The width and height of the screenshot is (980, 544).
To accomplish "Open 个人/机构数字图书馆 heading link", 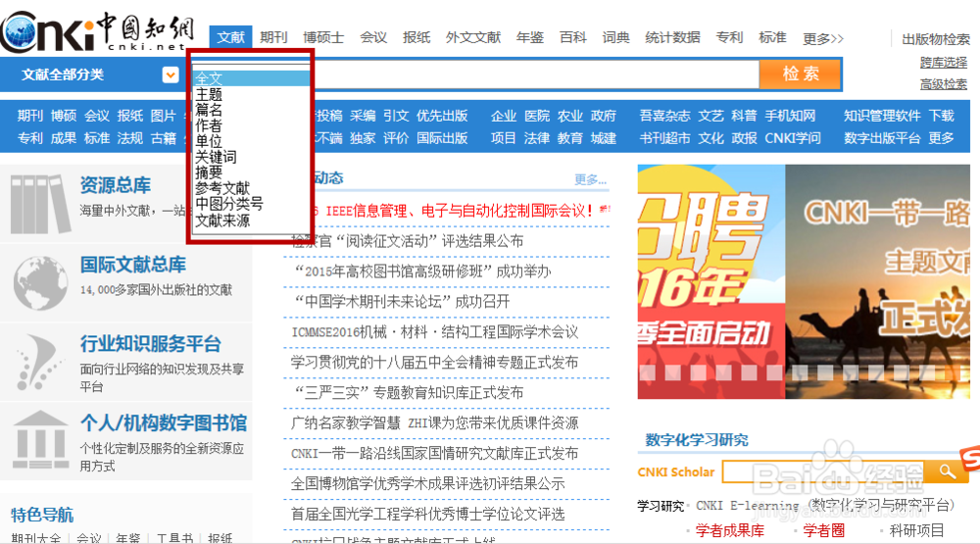I will coord(164,422).
